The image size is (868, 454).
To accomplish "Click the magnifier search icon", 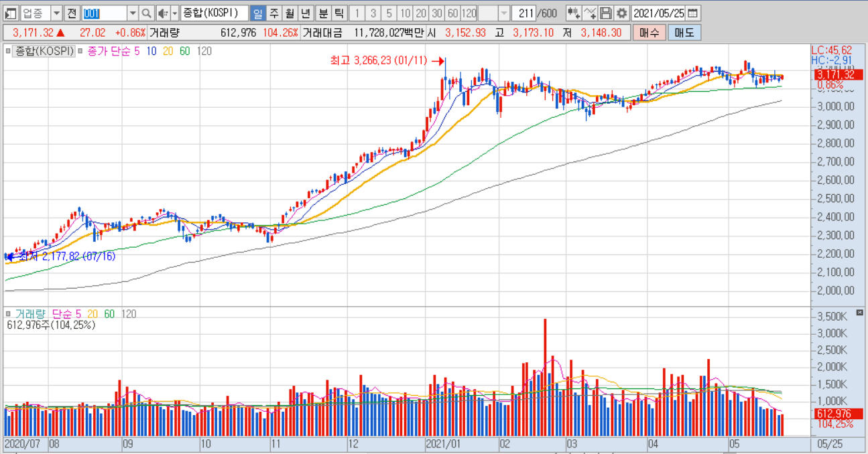I will tap(146, 13).
